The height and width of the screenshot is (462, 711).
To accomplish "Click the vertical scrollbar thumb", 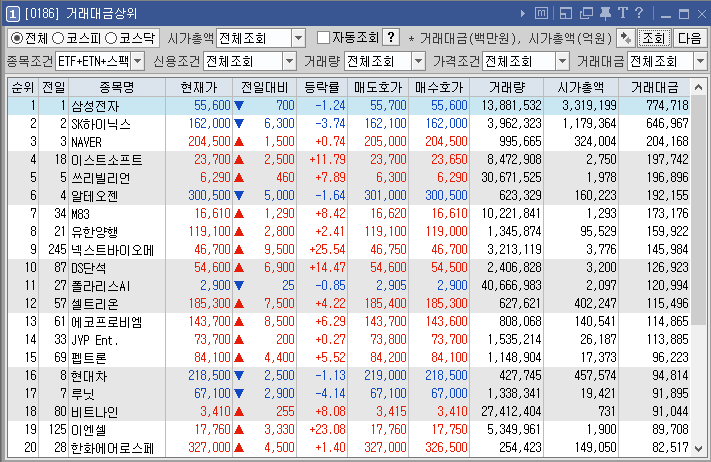I will point(698,209).
